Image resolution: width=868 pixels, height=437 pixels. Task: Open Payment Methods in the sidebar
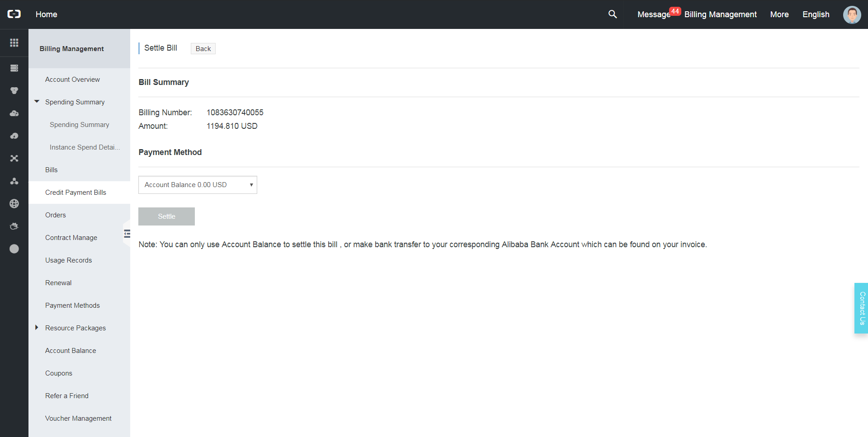click(72, 305)
